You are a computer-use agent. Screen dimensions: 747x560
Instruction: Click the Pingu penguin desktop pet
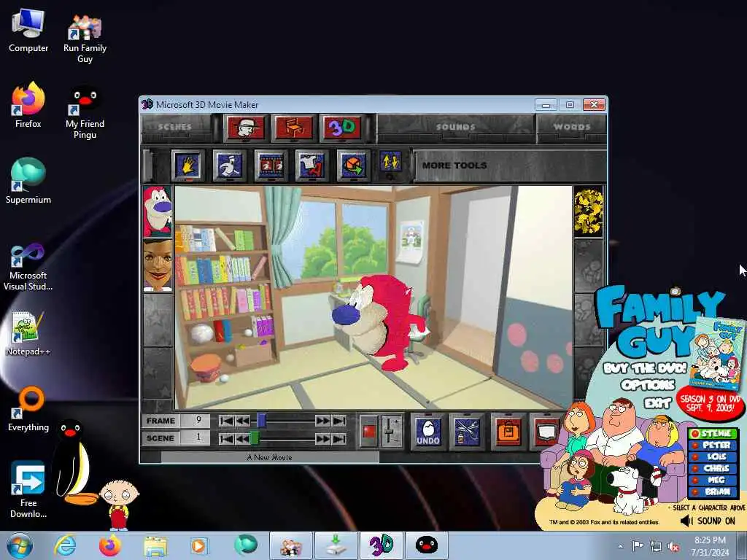(74, 462)
